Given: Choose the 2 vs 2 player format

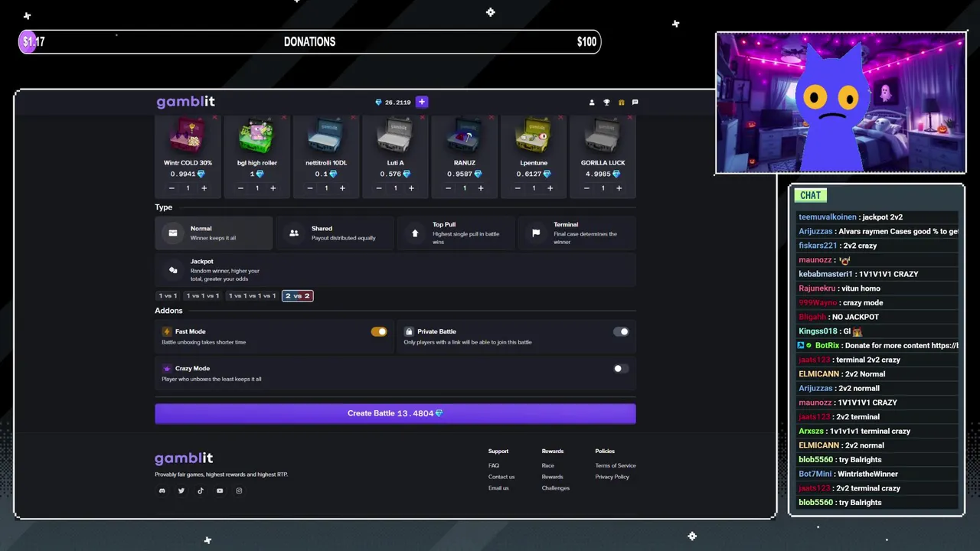Looking at the screenshot, I should coord(298,295).
